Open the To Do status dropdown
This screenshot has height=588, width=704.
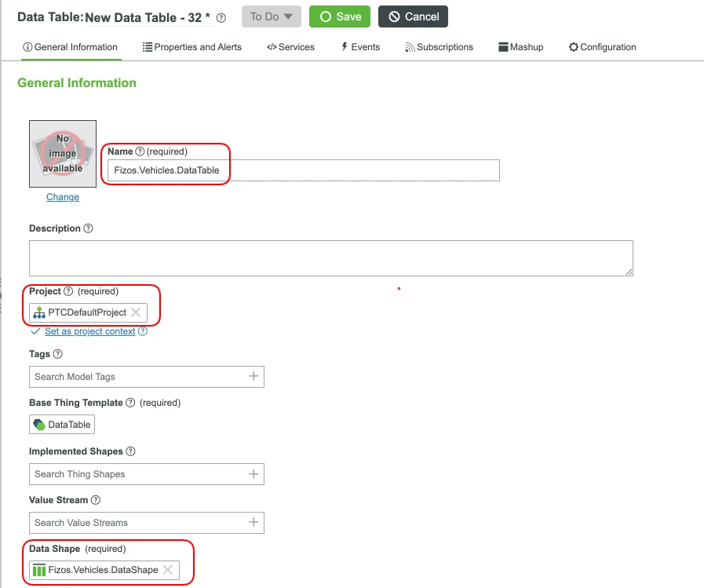coord(272,16)
